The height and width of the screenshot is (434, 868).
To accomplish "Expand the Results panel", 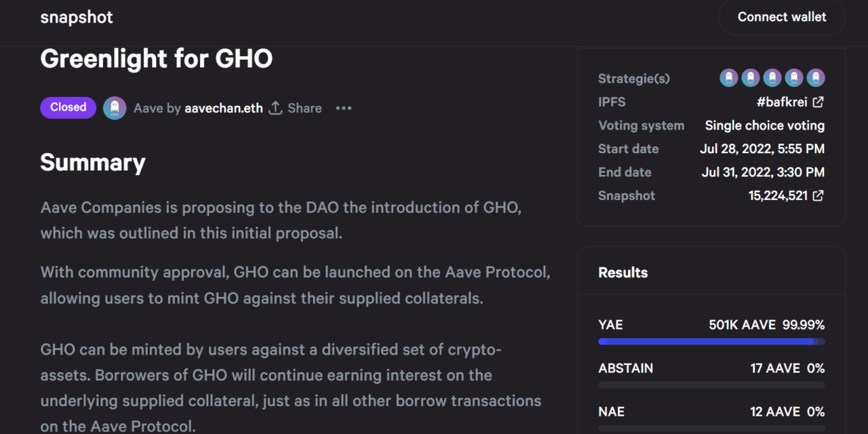I will pyautogui.click(x=623, y=272).
